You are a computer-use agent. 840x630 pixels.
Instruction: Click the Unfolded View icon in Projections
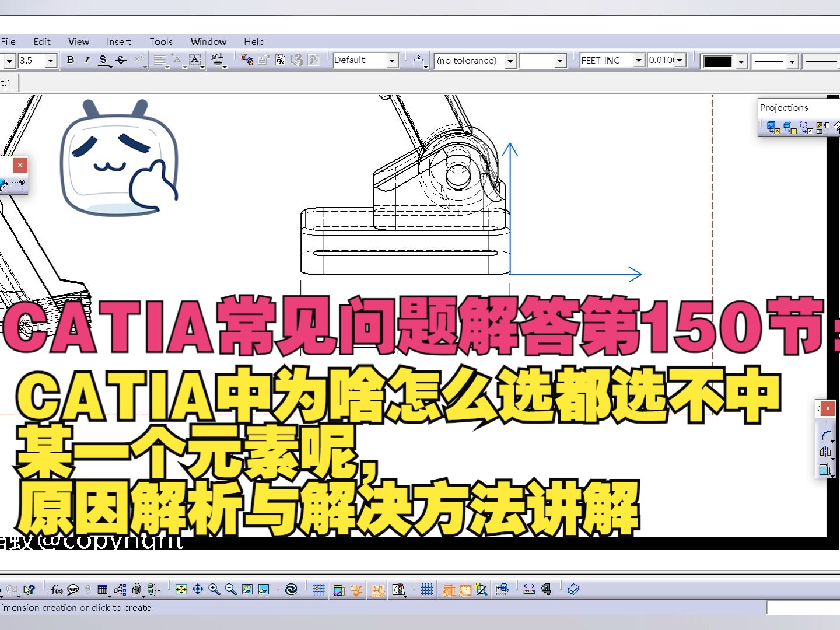click(790, 127)
